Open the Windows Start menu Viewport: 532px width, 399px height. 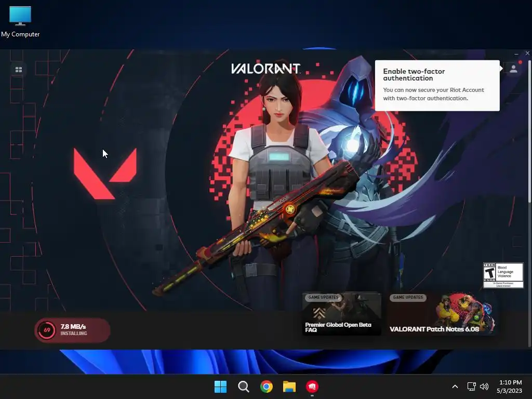click(x=220, y=387)
